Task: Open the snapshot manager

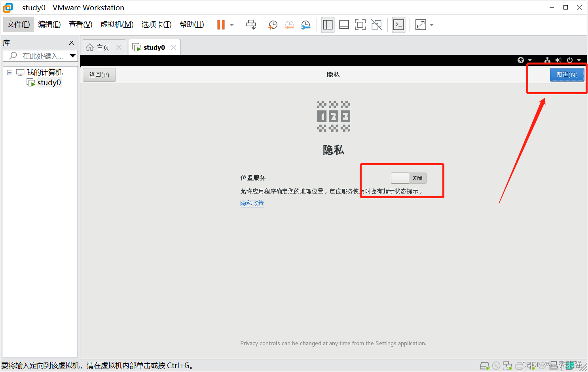Action: coord(306,25)
